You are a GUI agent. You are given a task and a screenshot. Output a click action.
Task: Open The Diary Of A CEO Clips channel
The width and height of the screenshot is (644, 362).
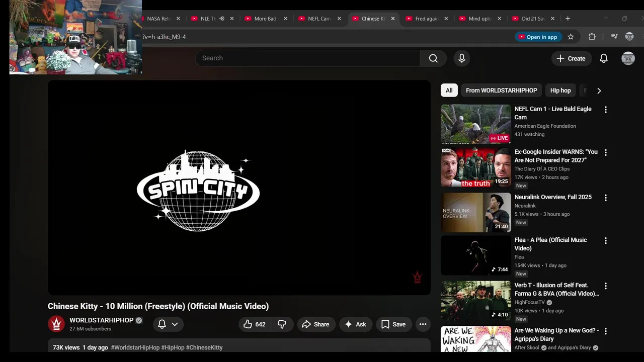(x=542, y=169)
